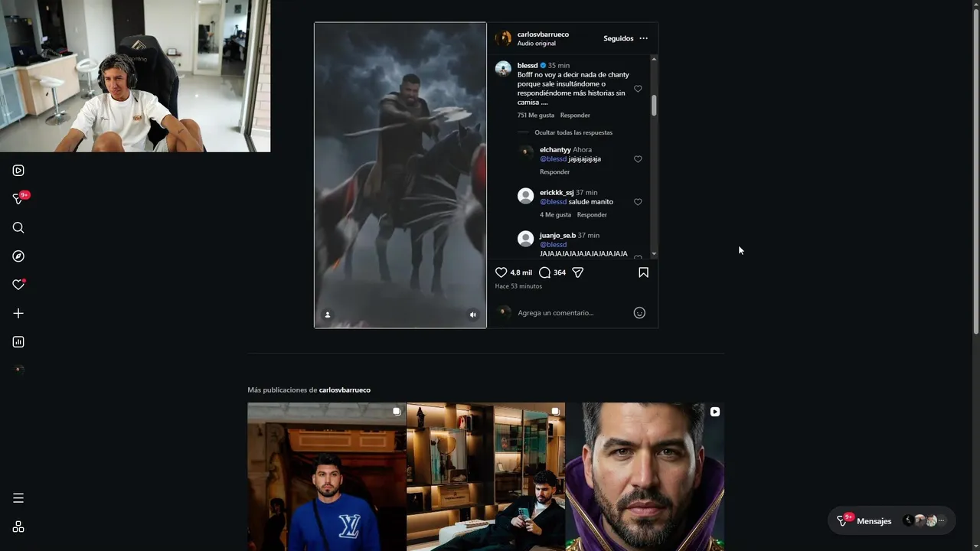Screen dimensions: 980x551
Task: Mute or unmute the video audio
Action: [472, 315]
